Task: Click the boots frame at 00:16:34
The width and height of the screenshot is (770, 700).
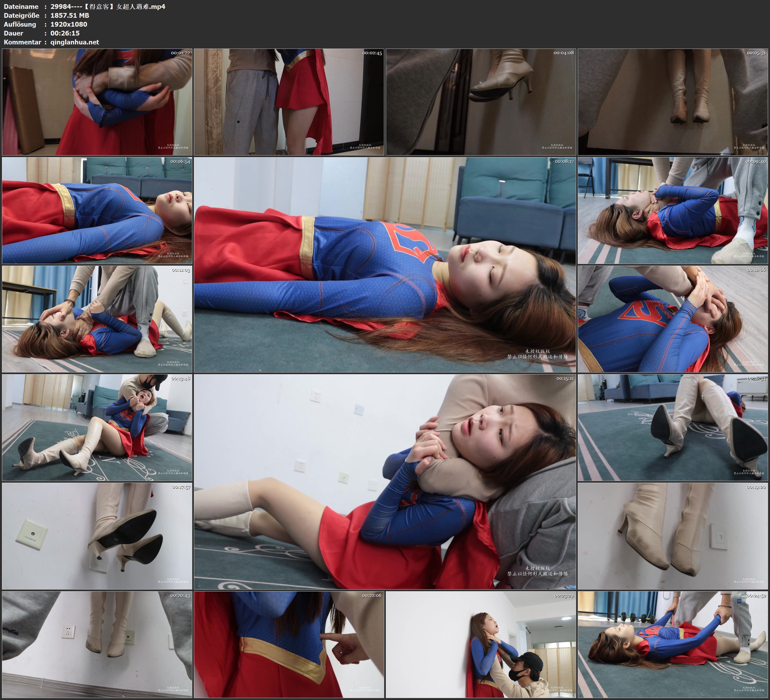Action: [673, 427]
